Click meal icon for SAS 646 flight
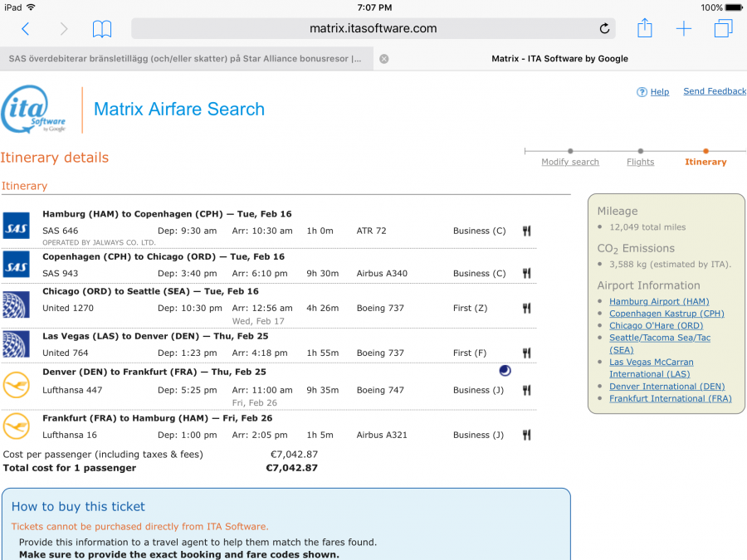Screen dimensions: 747x560 tap(526, 231)
